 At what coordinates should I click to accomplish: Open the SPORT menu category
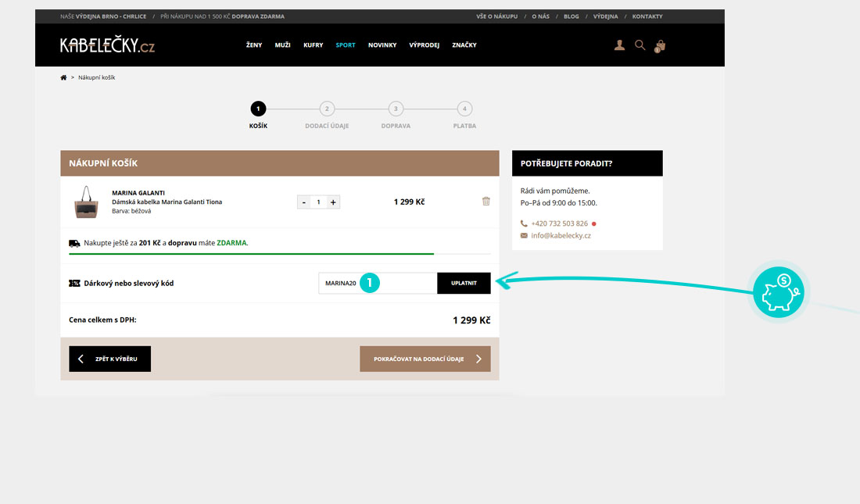[345, 45]
